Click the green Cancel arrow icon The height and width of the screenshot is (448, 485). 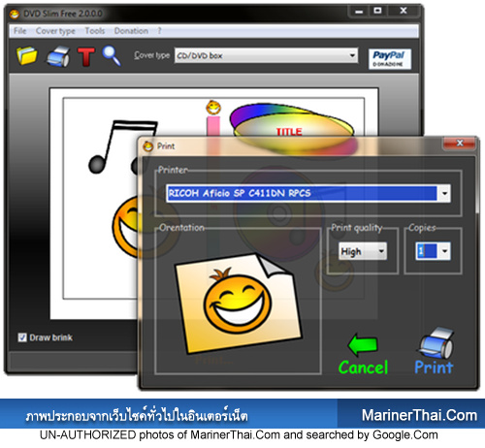tap(363, 345)
